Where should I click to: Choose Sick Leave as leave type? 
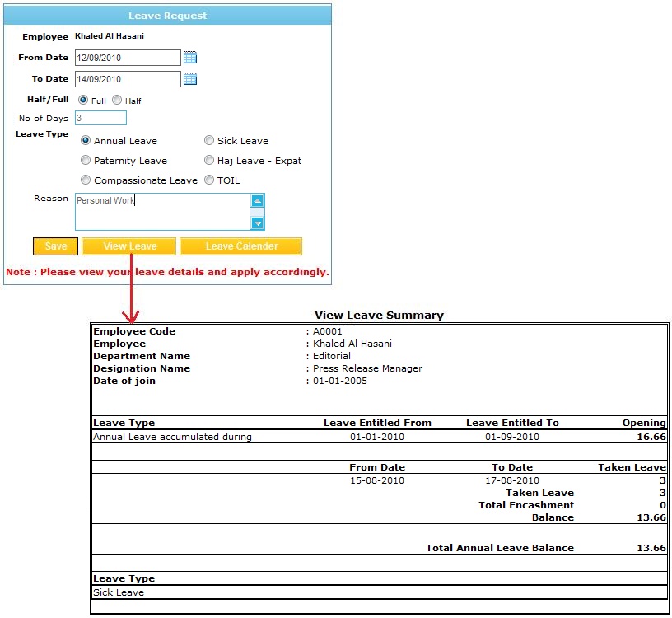tap(208, 140)
